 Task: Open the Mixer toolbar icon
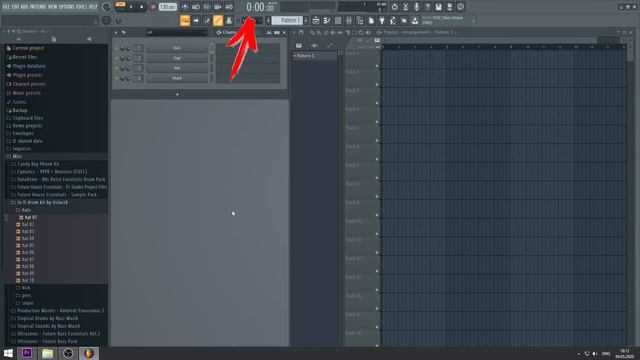coord(349,20)
